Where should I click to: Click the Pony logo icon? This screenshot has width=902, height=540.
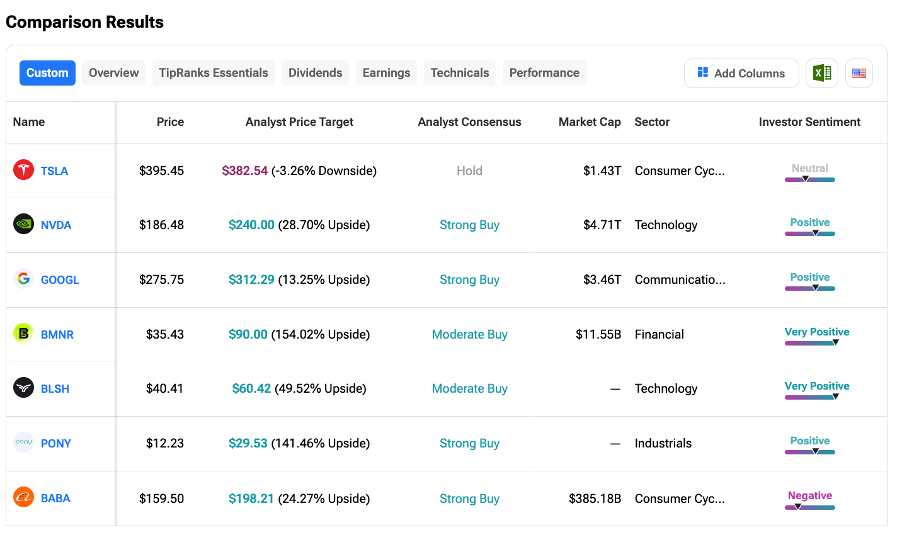pyautogui.click(x=23, y=443)
